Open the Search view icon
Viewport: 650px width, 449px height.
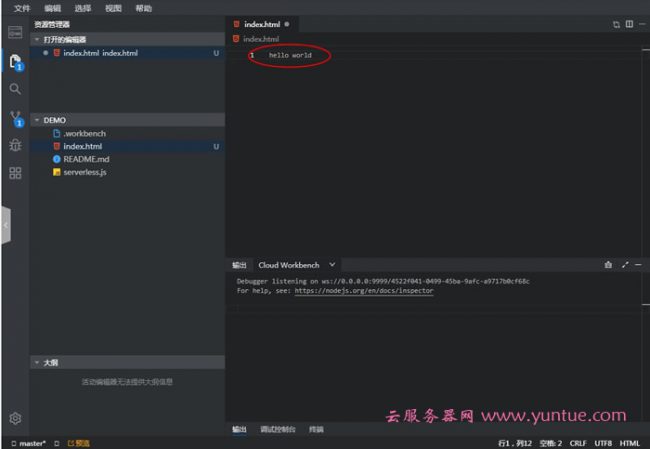pos(15,89)
